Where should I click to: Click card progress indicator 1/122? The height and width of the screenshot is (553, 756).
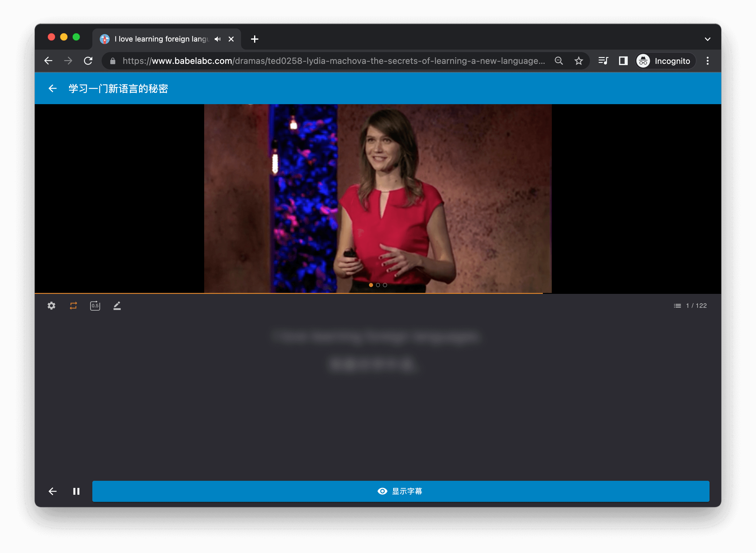692,305
